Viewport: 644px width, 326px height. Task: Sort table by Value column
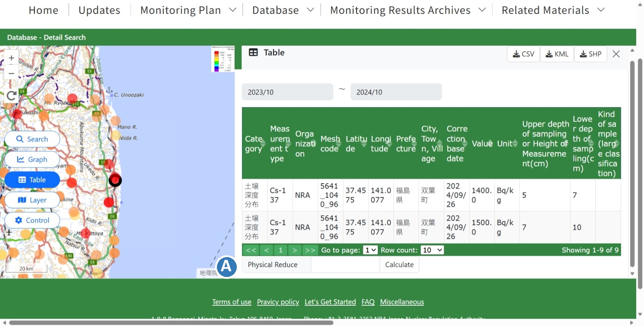point(482,144)
